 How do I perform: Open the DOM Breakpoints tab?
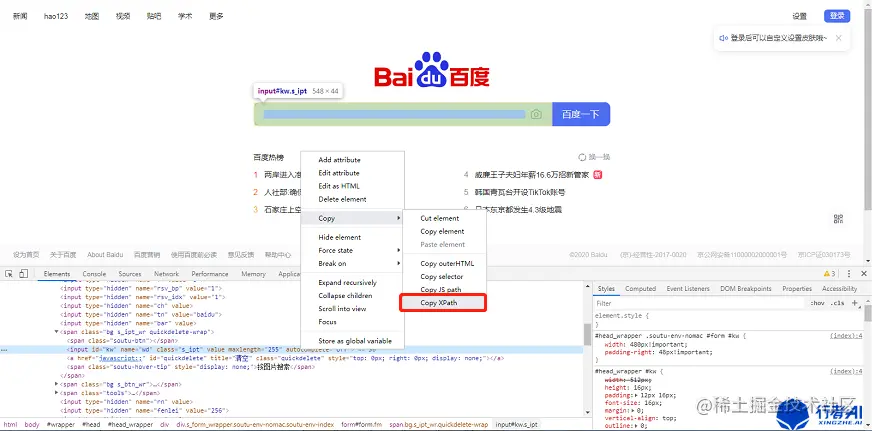click(745, 289)
